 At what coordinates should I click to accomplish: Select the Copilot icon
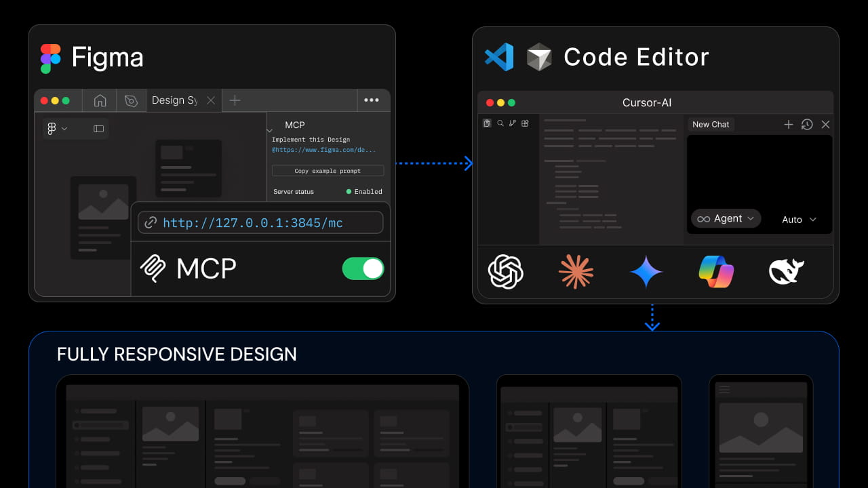[715, 272]
